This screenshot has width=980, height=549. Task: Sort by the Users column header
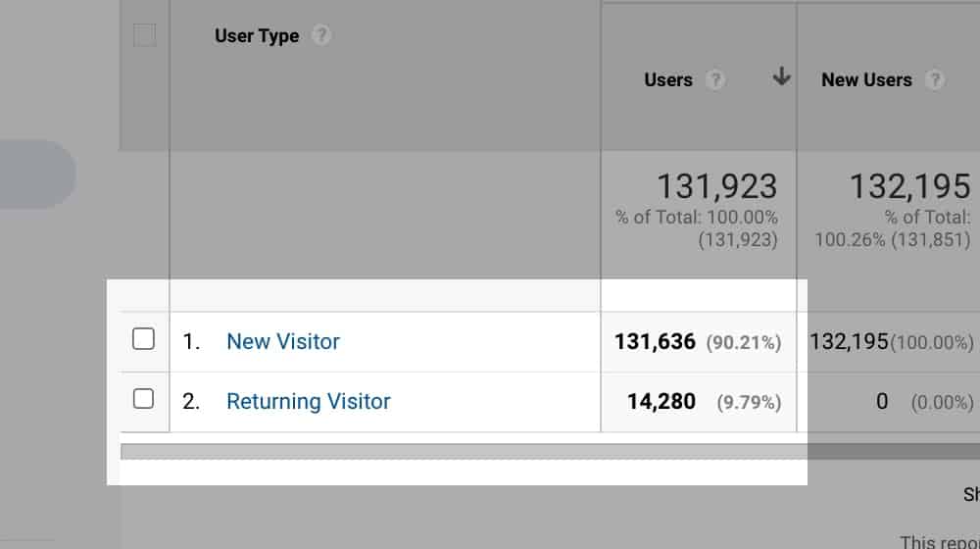pyautogui.click(x=668, y=80)
